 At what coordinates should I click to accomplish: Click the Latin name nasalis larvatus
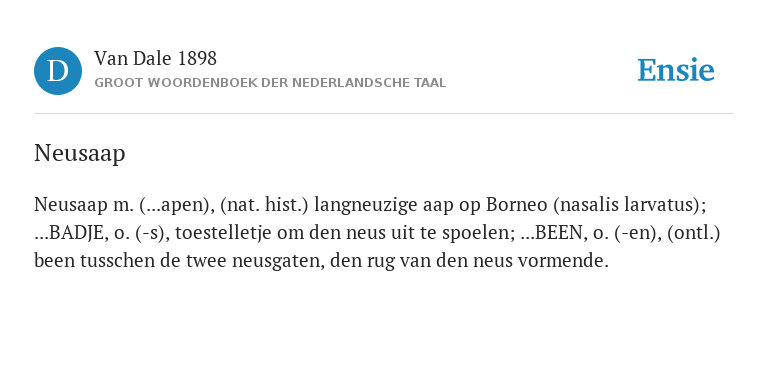tap(627, 205)
